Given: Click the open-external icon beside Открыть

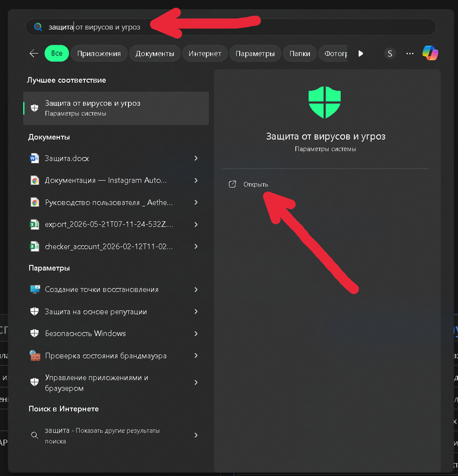Looking at the screenshot, I should point(232,184).
